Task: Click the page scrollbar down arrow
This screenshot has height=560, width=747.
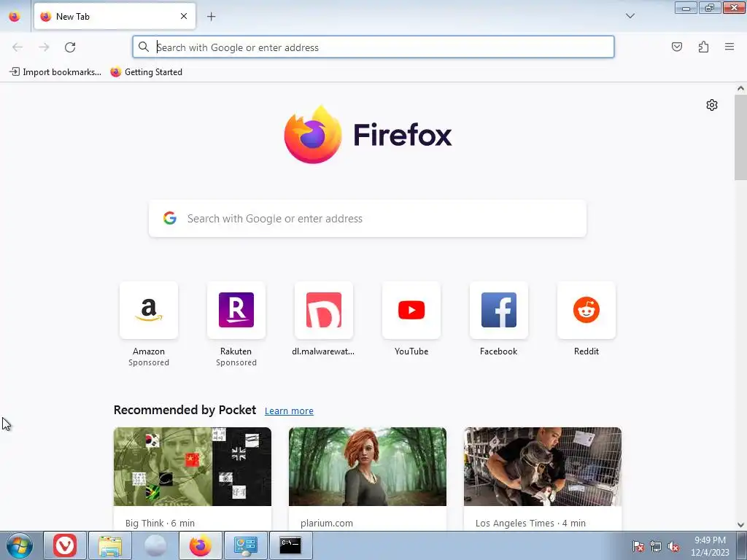Action: pos(740,525)
